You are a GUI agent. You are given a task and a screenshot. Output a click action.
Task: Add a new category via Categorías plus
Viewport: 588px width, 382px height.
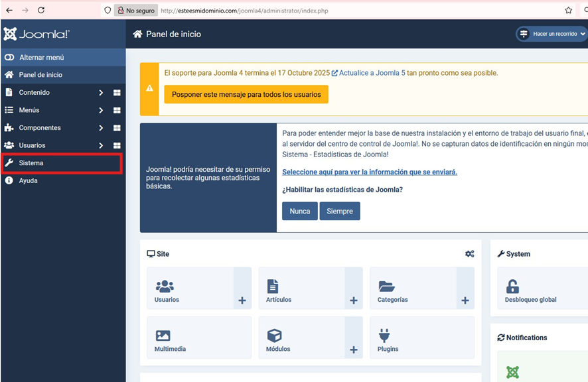click(x=465, y=300)
